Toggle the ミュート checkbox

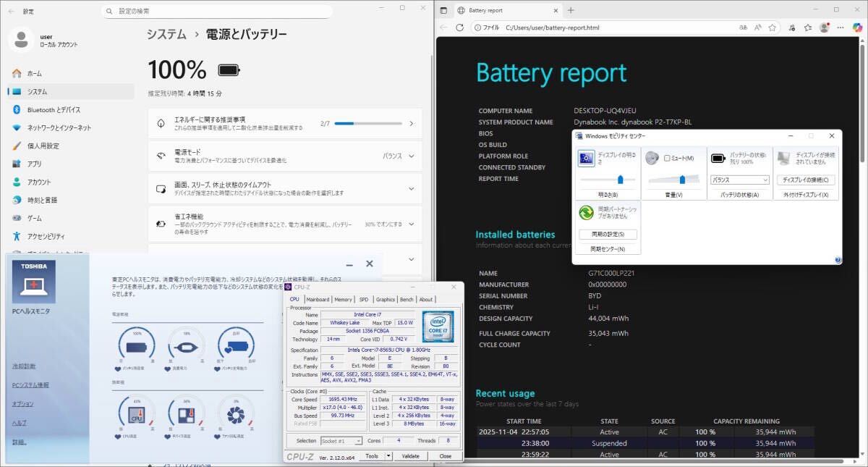(x=667, y=159)
